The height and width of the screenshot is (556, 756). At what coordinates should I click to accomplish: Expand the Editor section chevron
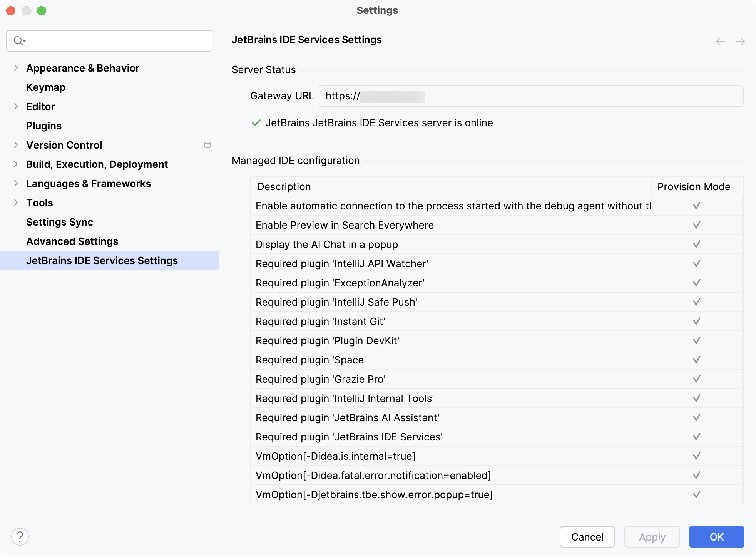[x=16, y=106]
